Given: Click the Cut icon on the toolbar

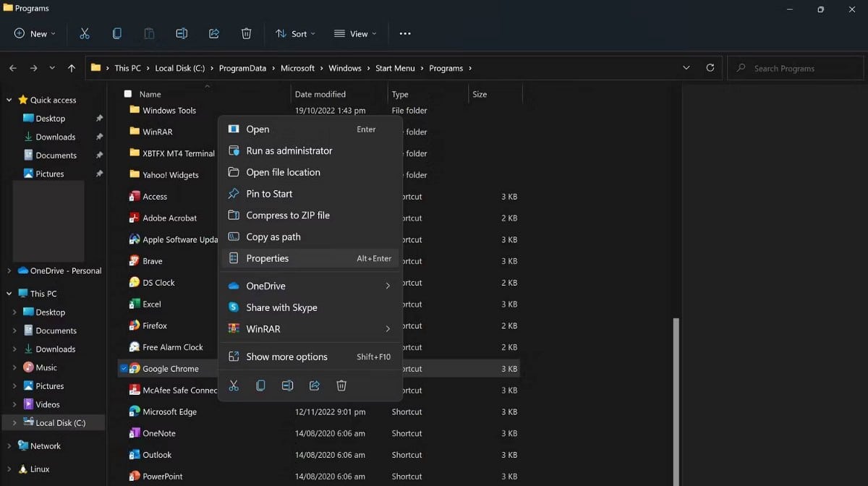Looking at the screenshot, I should [x=85, y=33].
